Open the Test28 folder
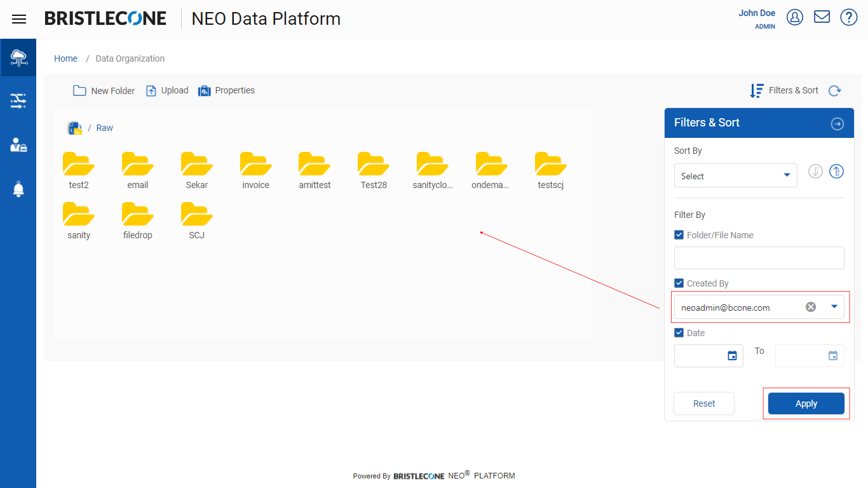 click(x=374, y=171)
